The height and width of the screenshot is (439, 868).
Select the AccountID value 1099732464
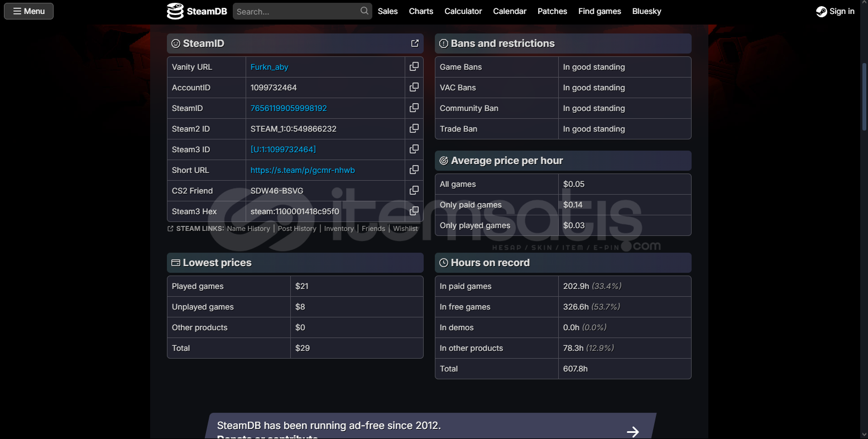pos(274,88)
